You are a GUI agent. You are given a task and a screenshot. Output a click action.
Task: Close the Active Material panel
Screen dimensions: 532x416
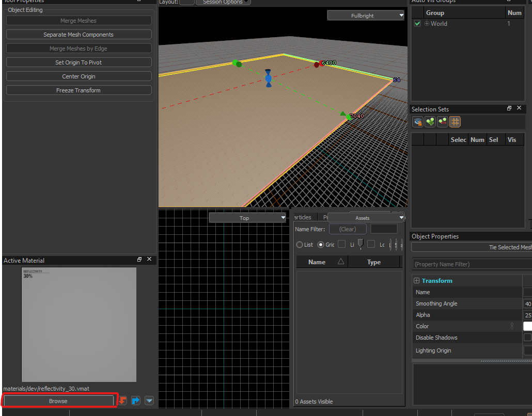[149, 259]
